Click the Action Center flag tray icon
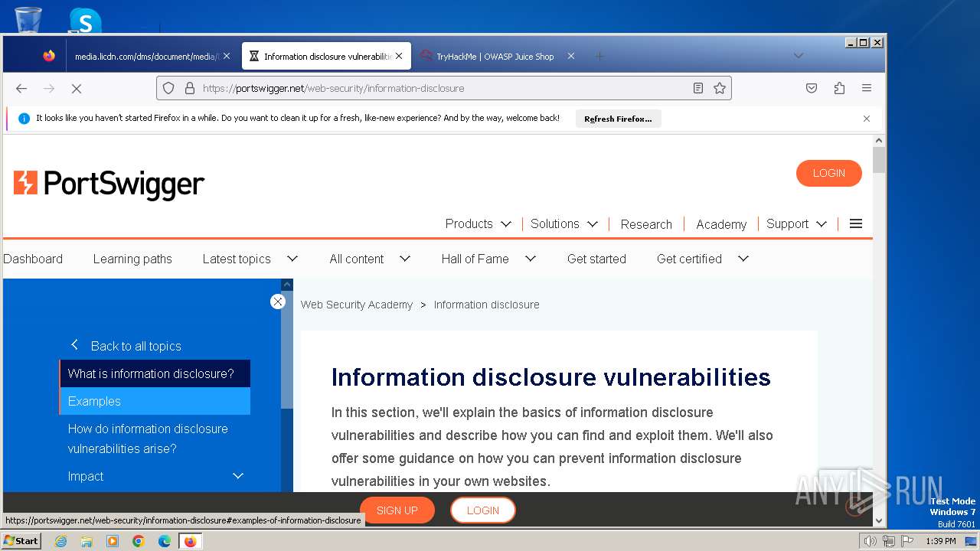Image resolution: width=980 pixels, height=551 pixels. tap(907, 541)
